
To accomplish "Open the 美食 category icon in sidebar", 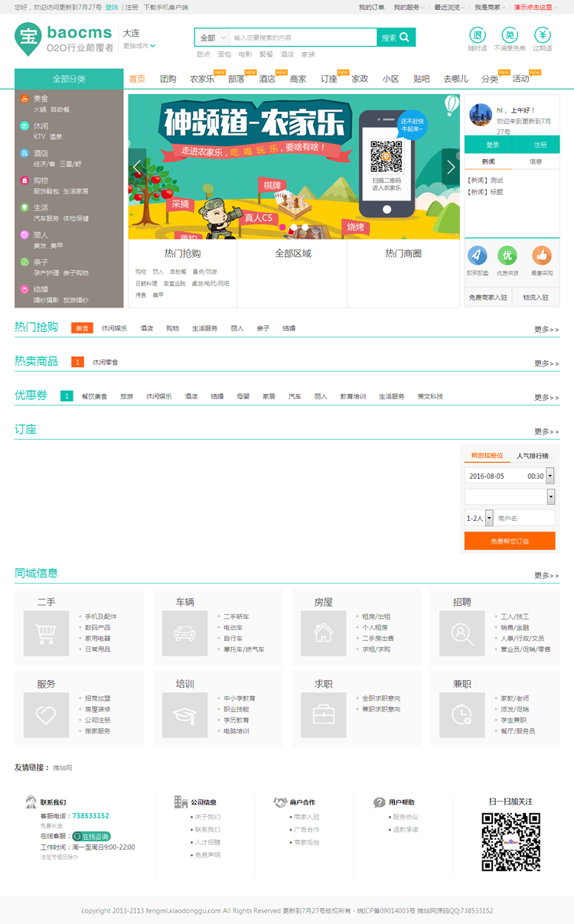I will click(x=24, y=99).
